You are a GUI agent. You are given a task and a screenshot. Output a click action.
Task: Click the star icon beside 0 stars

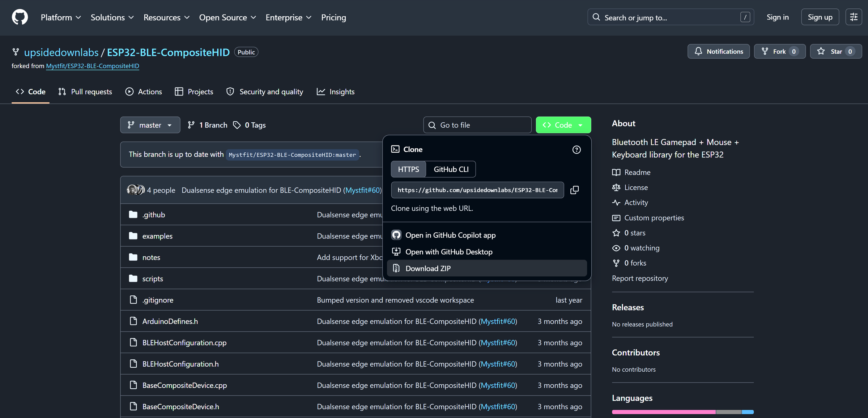click(x=616, y=233)
